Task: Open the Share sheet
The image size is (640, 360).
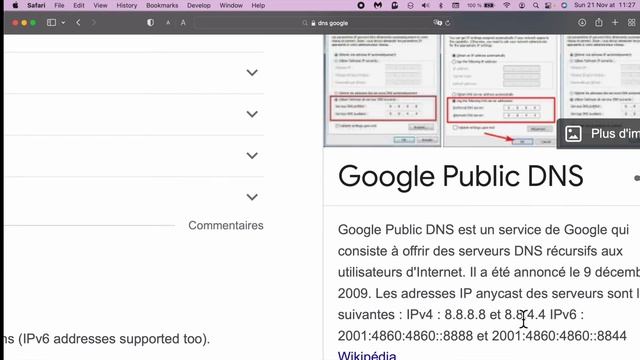Action: pyautogui.click(x=599, y=22)
